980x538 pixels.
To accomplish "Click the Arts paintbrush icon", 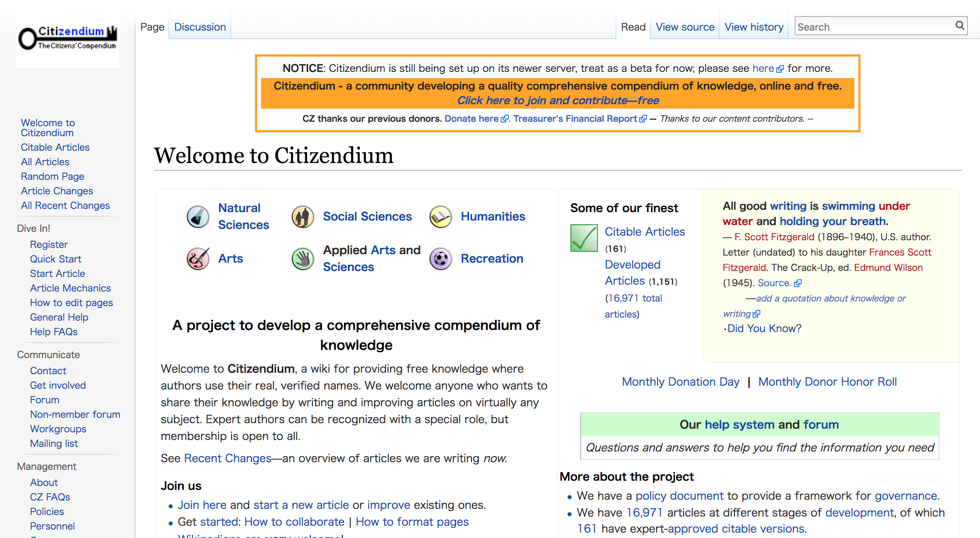I will pyautogui.click(x=198, y=259).
